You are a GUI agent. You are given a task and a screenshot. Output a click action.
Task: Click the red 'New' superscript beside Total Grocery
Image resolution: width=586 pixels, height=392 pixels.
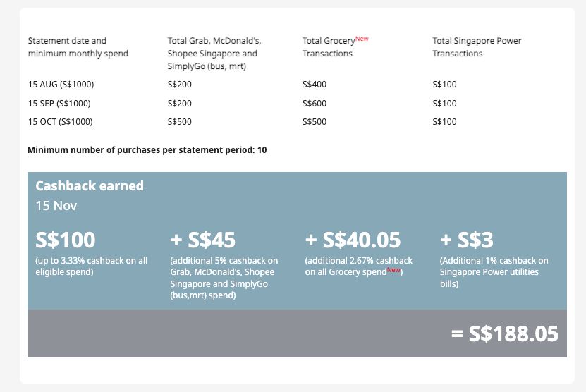point(362,39)
